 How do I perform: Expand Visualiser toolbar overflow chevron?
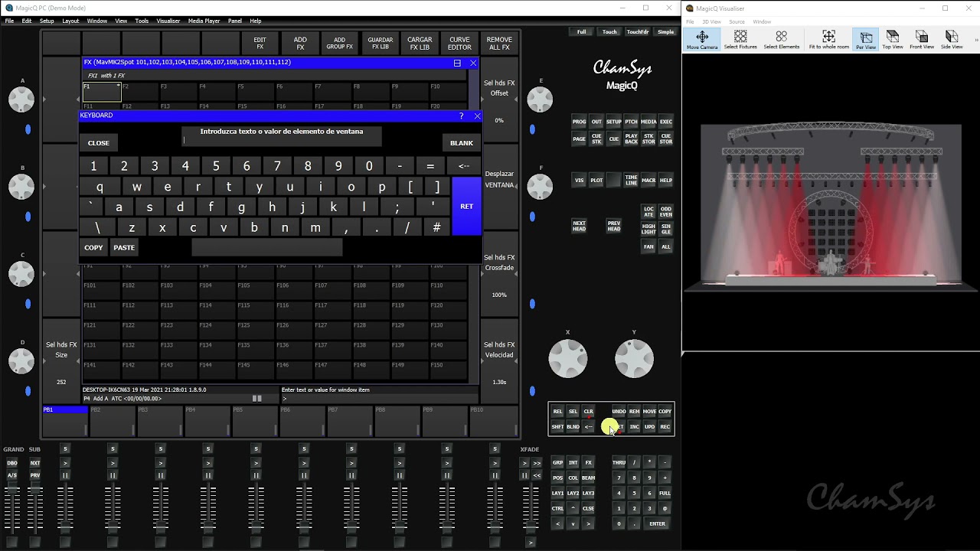(x=975, y=40)
